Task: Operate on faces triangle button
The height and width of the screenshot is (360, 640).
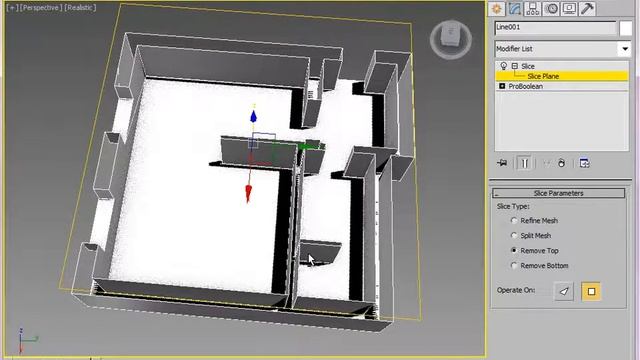Action: [564, 291]
